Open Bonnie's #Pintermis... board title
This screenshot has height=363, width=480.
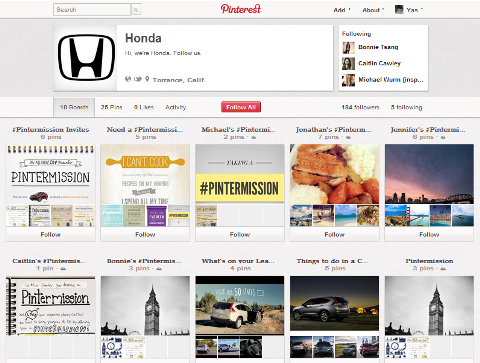click(x=144, y=261)
